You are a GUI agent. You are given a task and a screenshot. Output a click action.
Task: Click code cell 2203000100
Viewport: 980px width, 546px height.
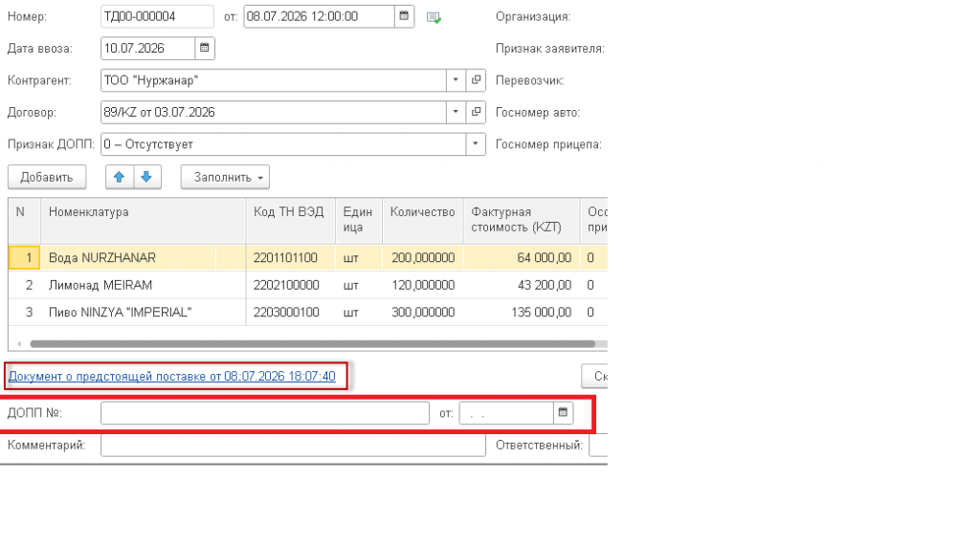[291, 312]
